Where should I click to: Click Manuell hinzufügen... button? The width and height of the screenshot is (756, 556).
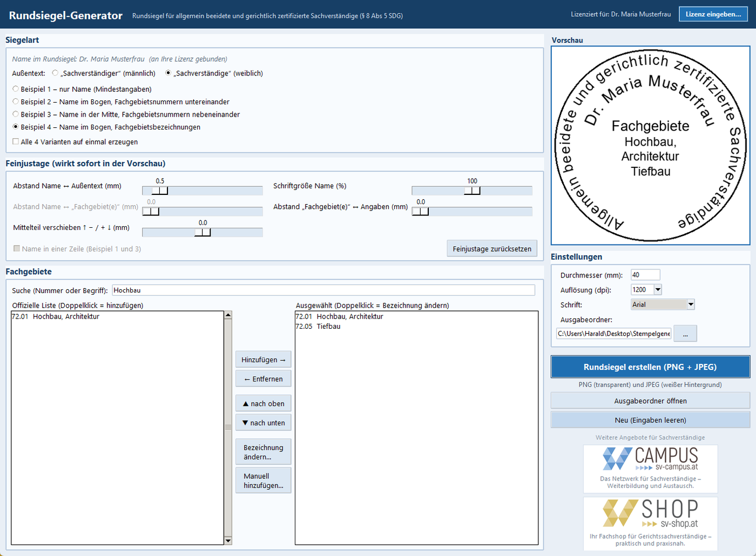(264, 480)
